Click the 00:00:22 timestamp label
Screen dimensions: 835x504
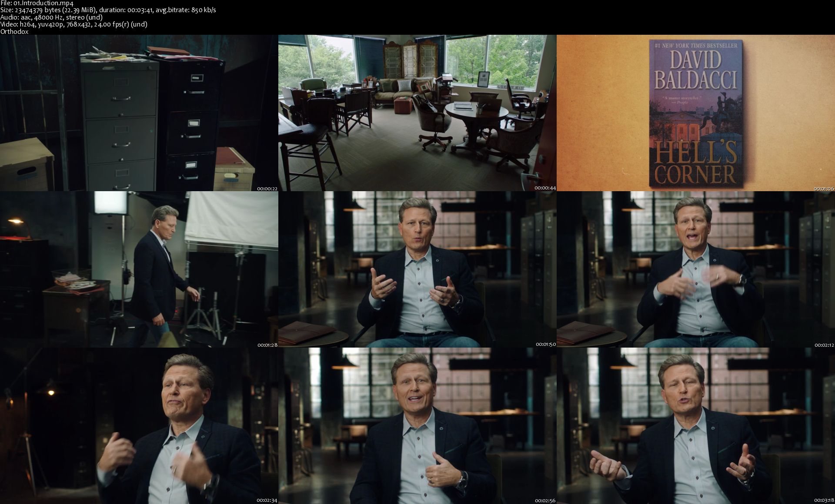tap(267, 188)
